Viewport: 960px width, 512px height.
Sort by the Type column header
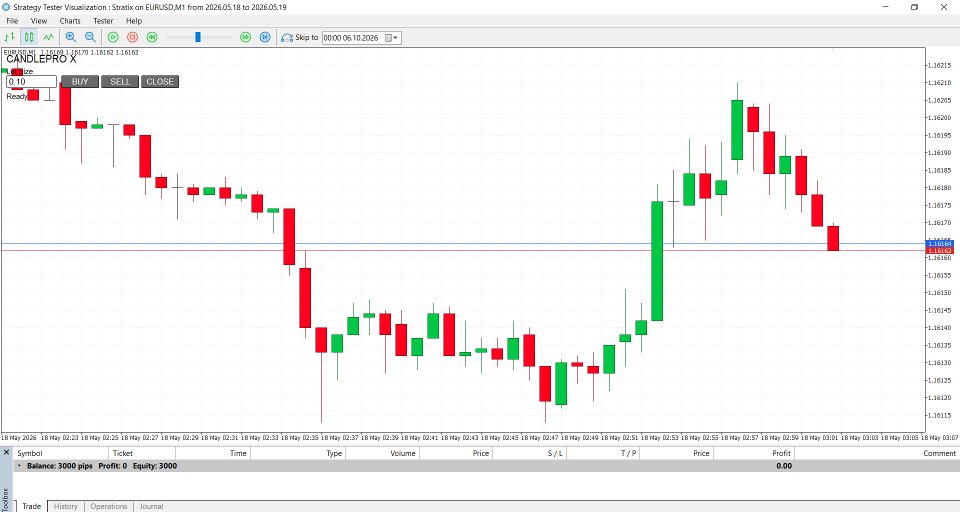tap(298, 453)
